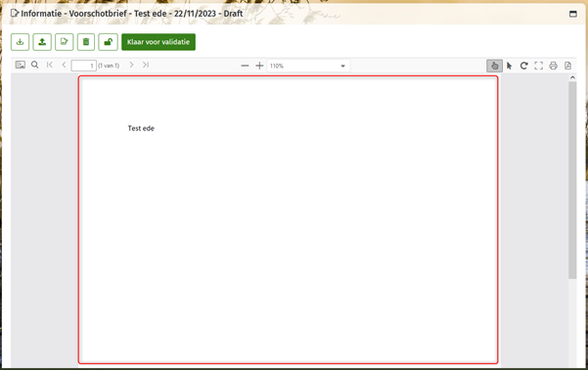Rotate the page with rotate icon
The width and height of the screenshot is (588, 370).
tap(523, 66)
